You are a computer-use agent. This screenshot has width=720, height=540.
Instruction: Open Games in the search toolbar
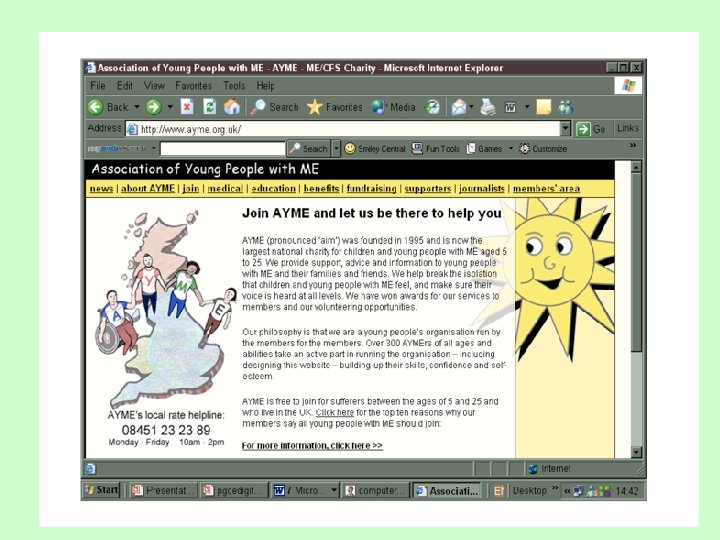click(x=485, y=148)
